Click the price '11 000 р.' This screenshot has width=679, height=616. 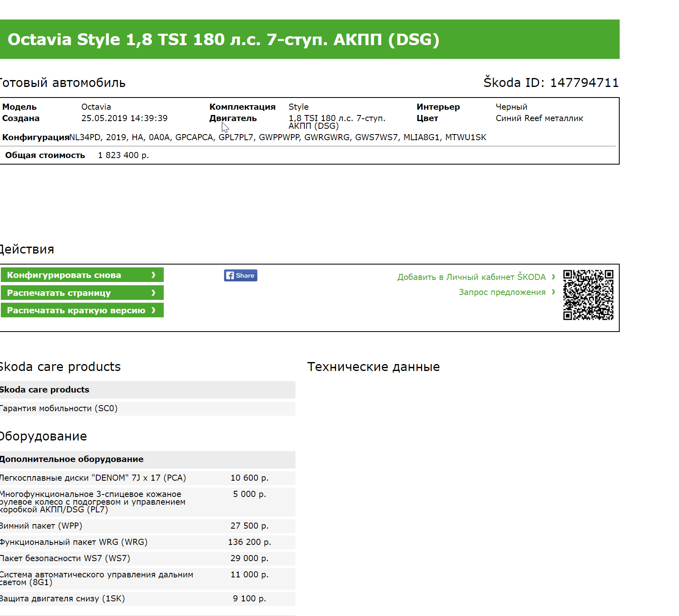249,575
